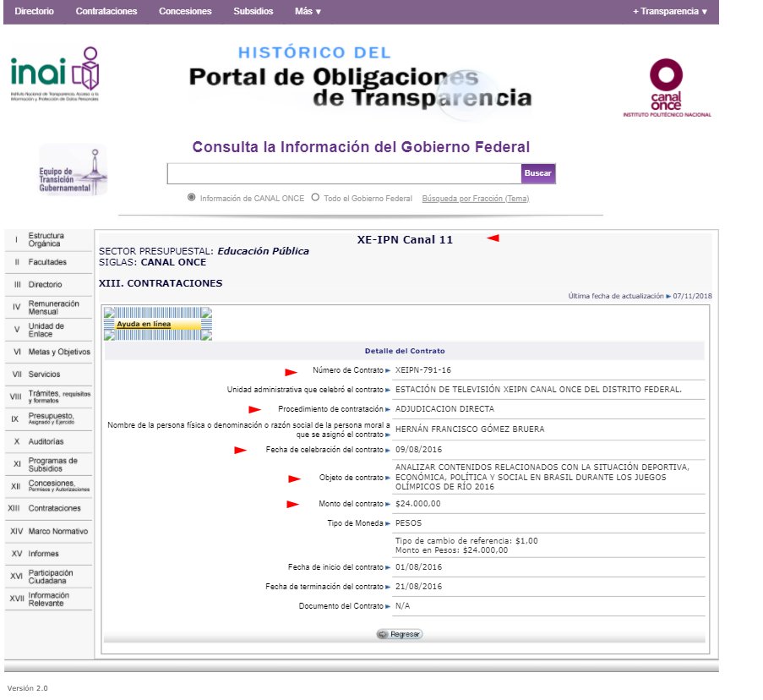Open section VI Metas y Objetivos
The width and height of the screenshot is (763, 700).
(x=48, y=352)
